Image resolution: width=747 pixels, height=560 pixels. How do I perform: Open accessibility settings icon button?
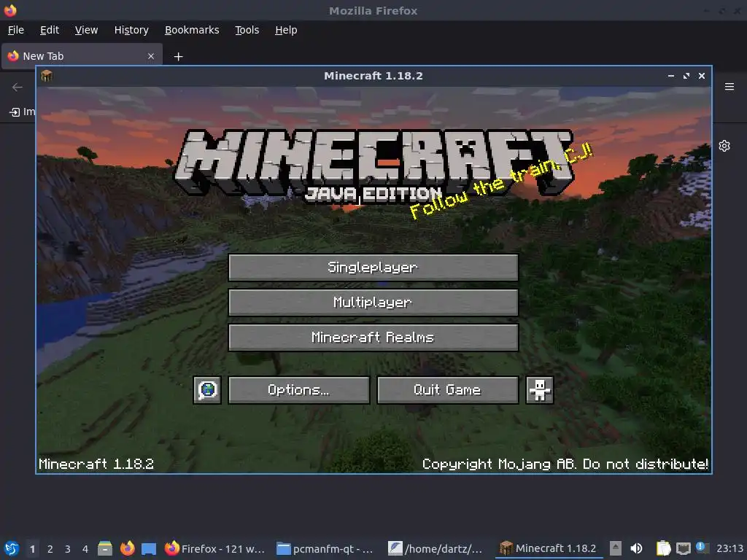point(539,390)
